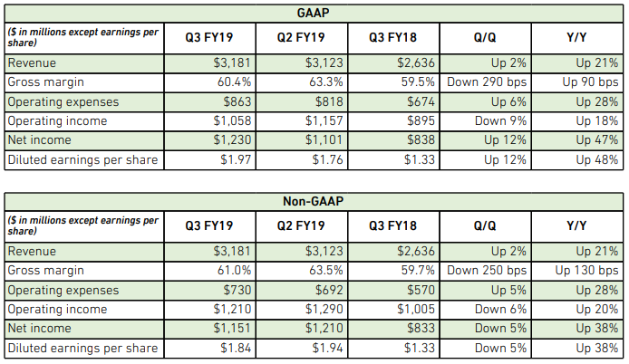Click Non-GAAP Net income $1,151 cell
This screenshot has height=364, width=629.
pyautogui.click(x=209, y=329)
